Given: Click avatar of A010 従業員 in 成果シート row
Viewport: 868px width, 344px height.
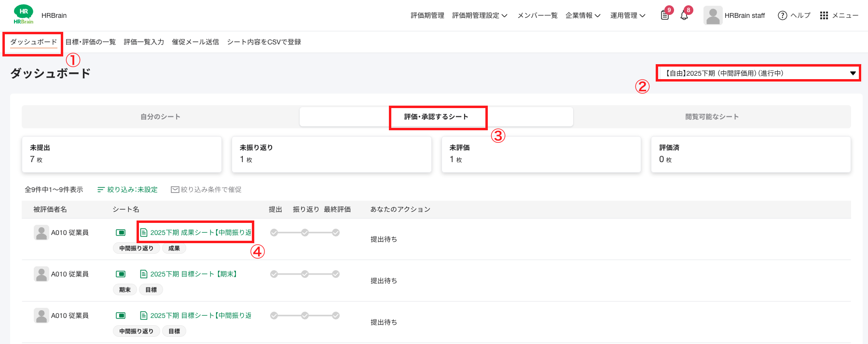Looking at the screenshot, I should pyautogui.click(x=41, y=233).
